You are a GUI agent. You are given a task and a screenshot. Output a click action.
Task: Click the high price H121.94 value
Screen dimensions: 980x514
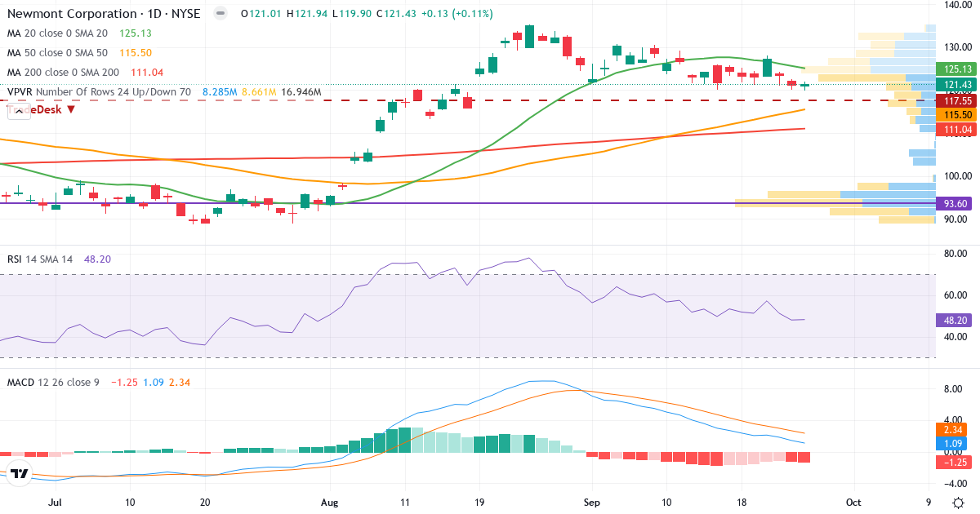308,14
